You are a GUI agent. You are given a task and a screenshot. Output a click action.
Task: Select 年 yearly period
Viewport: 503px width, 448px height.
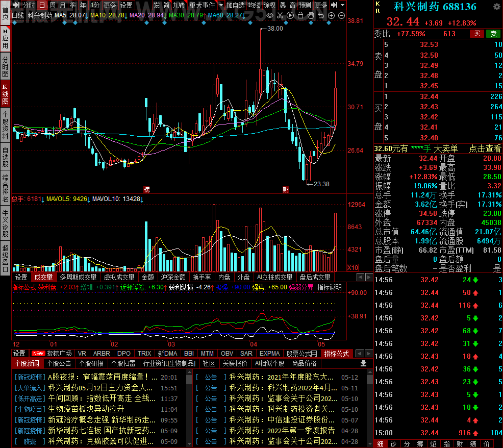(83, 5)
